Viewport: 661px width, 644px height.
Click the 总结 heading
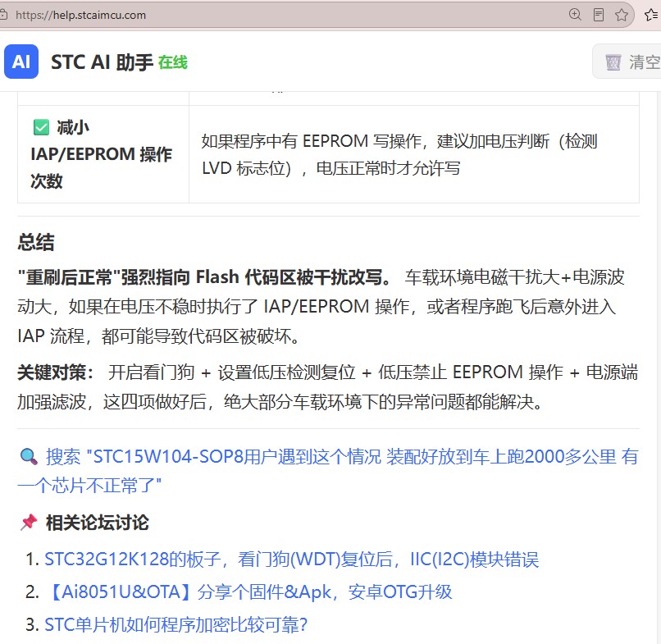point(36,242)
